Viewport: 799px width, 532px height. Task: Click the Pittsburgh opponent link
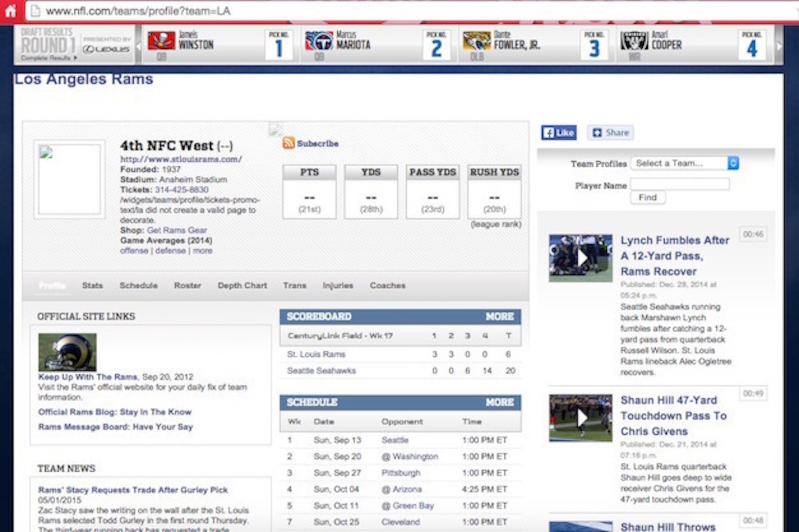point(401,473)
